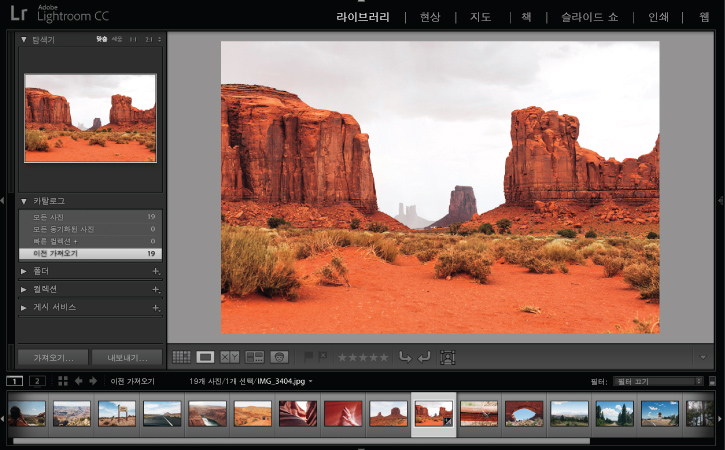The width and height of the screenshot is (725, 450).
Task: Switch to the 현상 module
Action: [x=430, y=17]
